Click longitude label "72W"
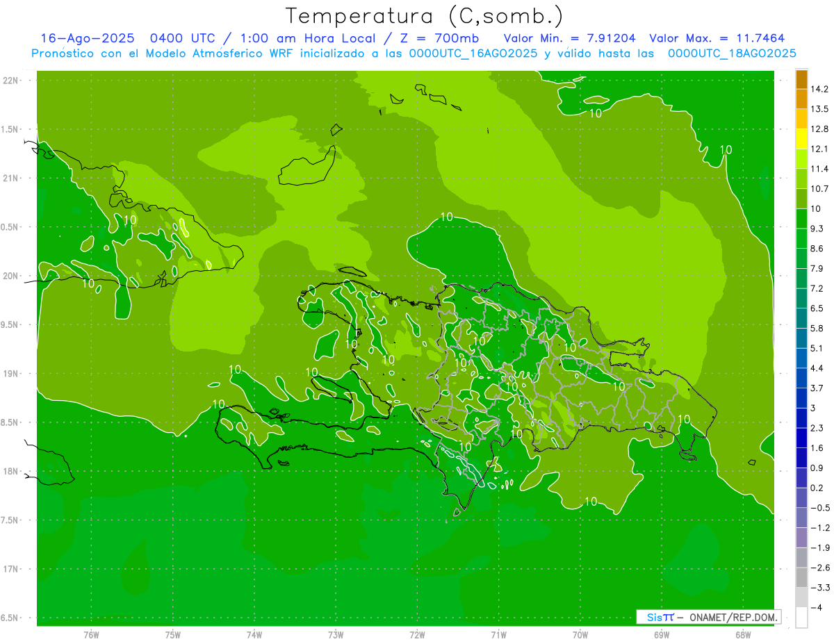The width and height of the screenshot is (834, 644). click(x=417, y=634)
